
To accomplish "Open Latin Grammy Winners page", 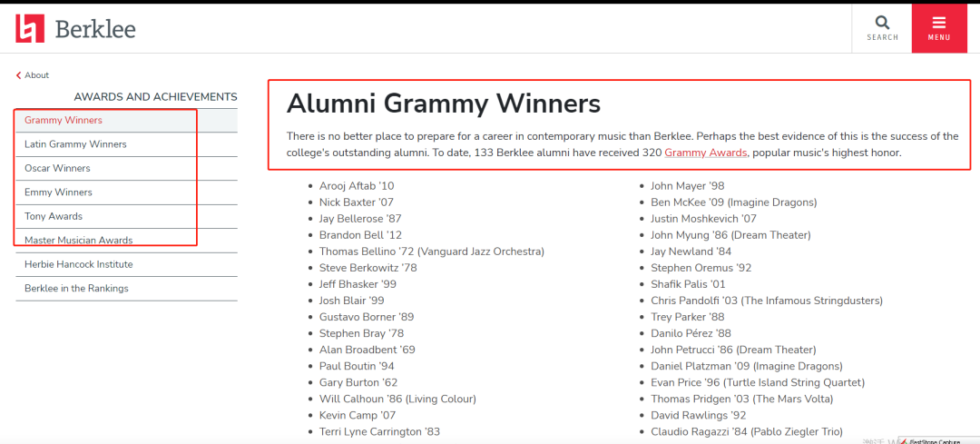I will [x=75, y=144].
